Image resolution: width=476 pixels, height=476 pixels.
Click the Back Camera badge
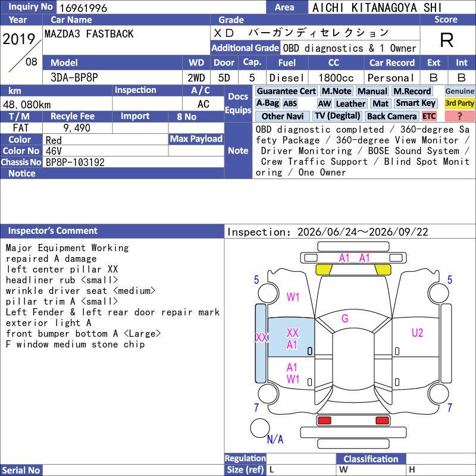[392, 116]
